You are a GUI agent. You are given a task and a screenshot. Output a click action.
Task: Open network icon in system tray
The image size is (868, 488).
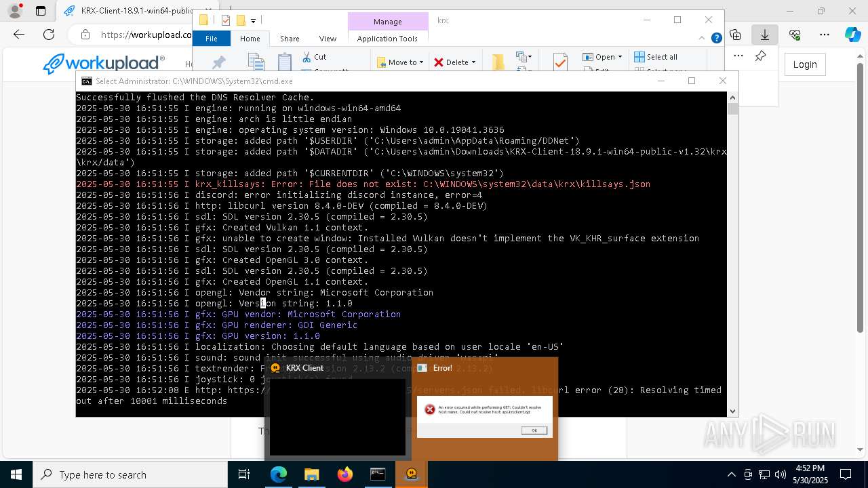click(x=764, y=474)
